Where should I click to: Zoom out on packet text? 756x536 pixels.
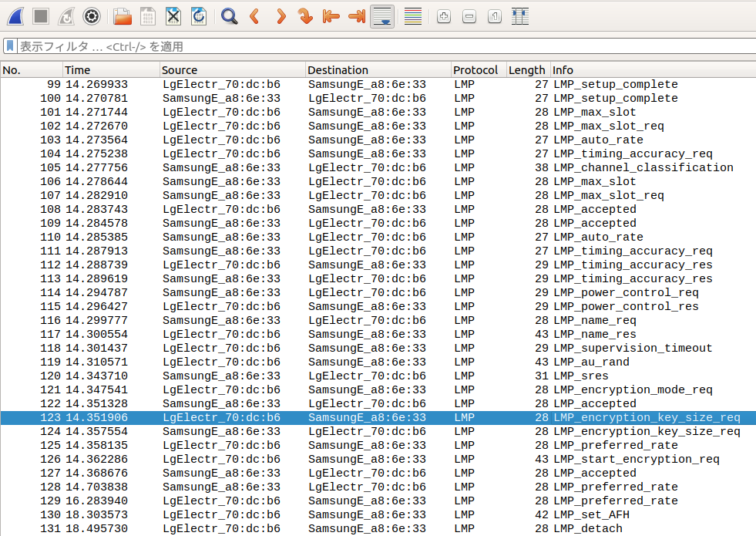tap(469, 16)
